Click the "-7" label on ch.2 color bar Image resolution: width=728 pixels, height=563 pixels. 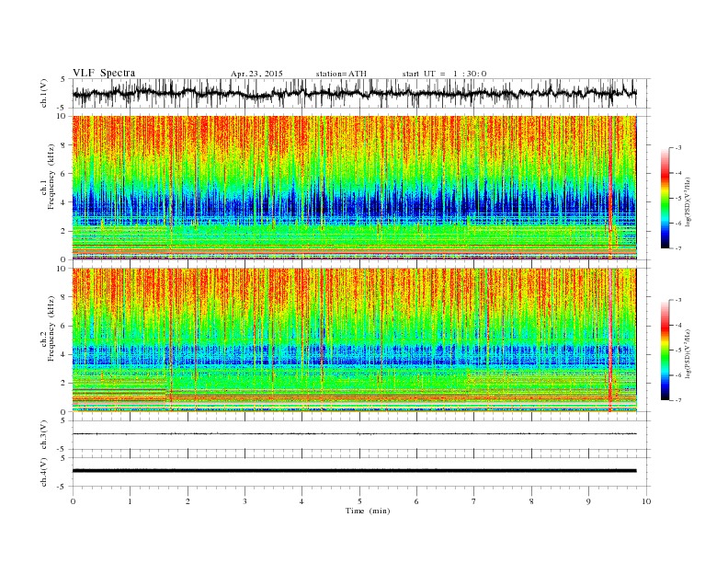pos(677,400)
